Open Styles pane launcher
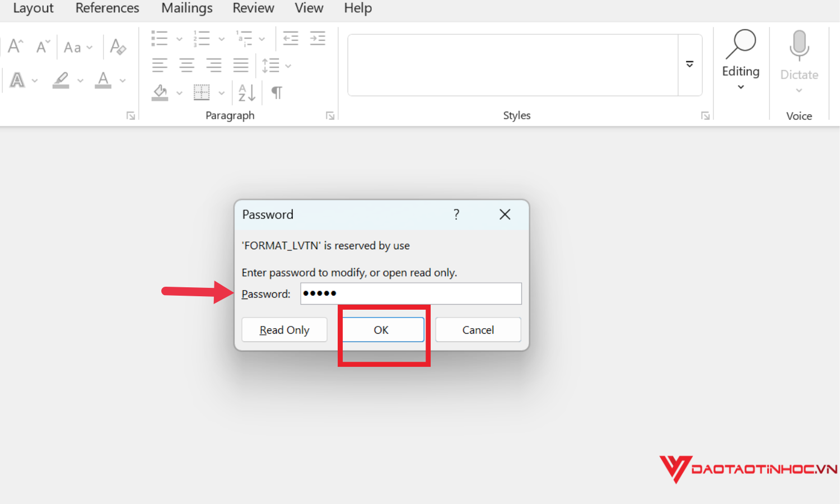Image resolution: width=840 pixels, height=504 pixels. 706,116
